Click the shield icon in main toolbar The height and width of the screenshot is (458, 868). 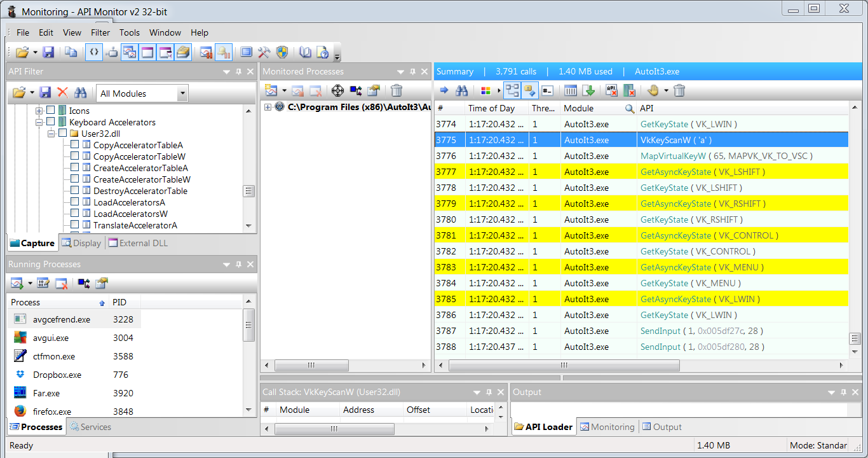282,52
